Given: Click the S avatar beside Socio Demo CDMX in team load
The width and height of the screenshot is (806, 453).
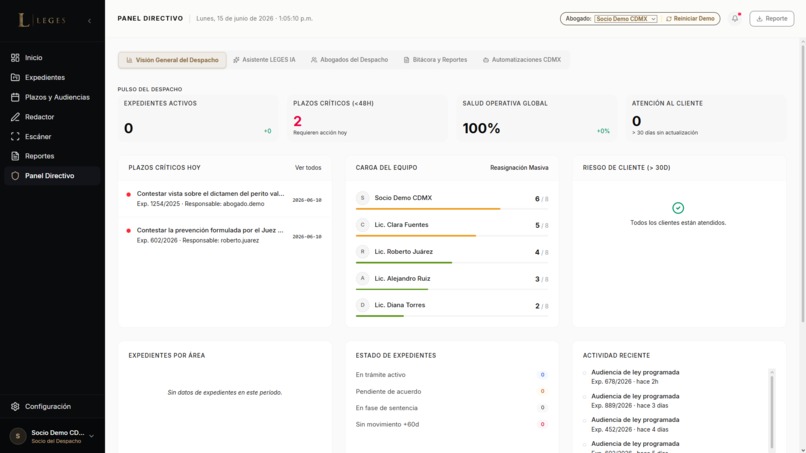Looking at the screenshot, I should click(x=362, y=198).
